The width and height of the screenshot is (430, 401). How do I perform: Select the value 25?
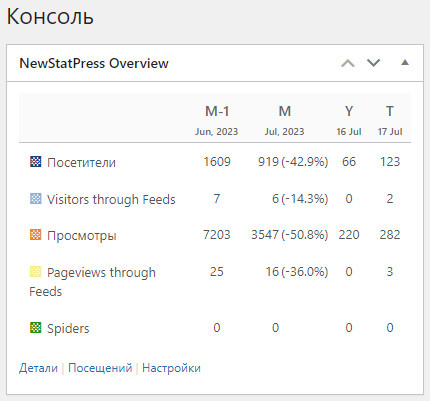(x=217, y=272)
